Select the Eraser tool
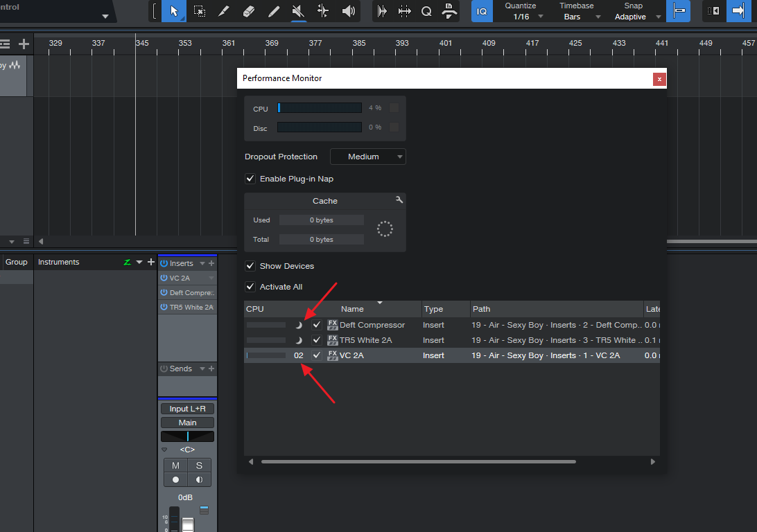Screen dimensions: 757x532 click(x=249, y=11)
